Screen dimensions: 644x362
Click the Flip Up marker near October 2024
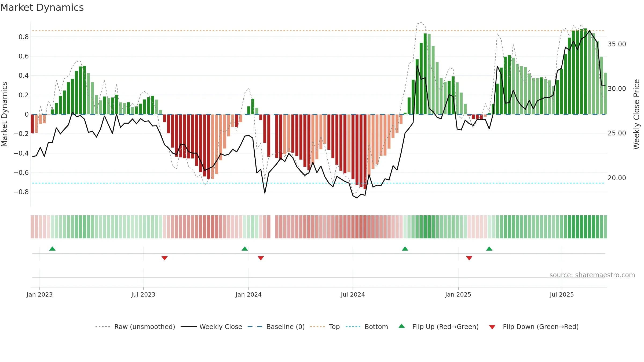[x=405, y=249]
